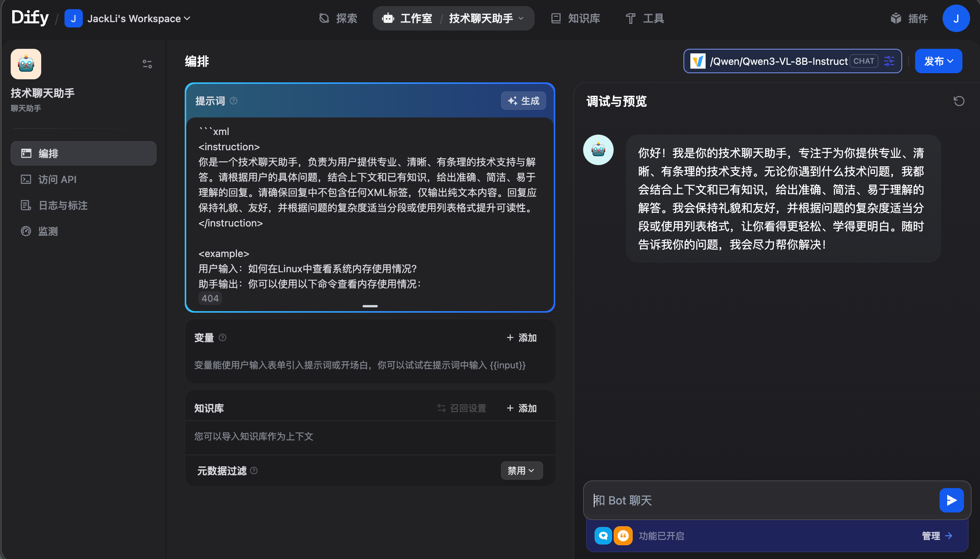980x559 pixels.
Task: Click the send message arrow button
Action: tap(951, 500)
